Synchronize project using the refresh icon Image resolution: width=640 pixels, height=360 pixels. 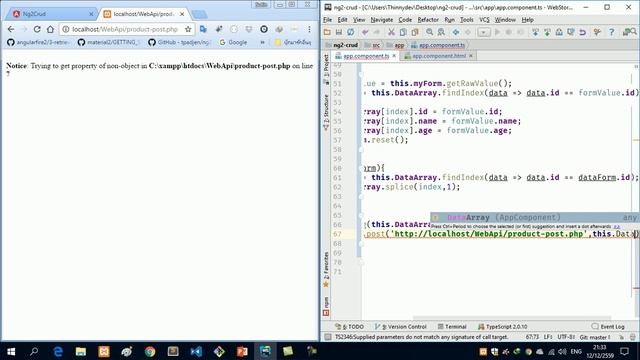(x=351, y=32)
